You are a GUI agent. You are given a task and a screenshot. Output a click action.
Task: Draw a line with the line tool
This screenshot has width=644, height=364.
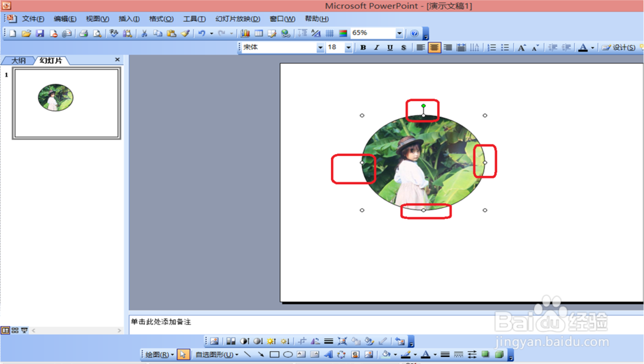pos(247,354)
